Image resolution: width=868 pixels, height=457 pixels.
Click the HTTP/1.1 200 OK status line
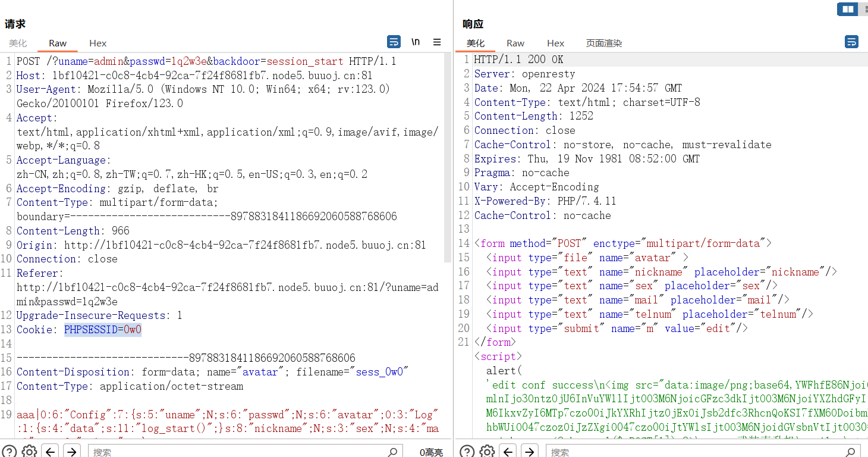[x=518, y=60]
